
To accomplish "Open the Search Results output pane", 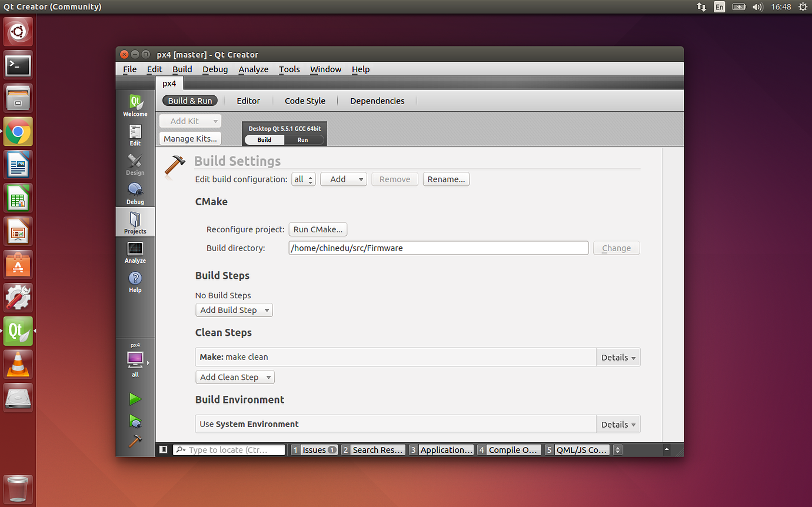I will pos(373,450).
